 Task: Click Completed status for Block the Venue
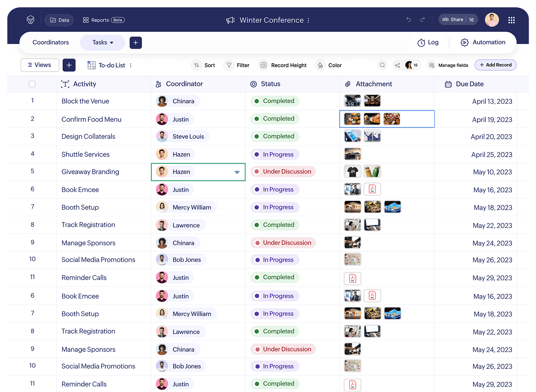click(x=275, y=101)
